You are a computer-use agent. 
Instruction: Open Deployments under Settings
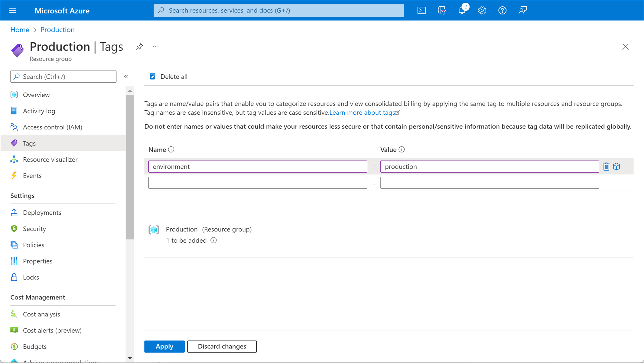pyautogui.click(x=63, y=212)
